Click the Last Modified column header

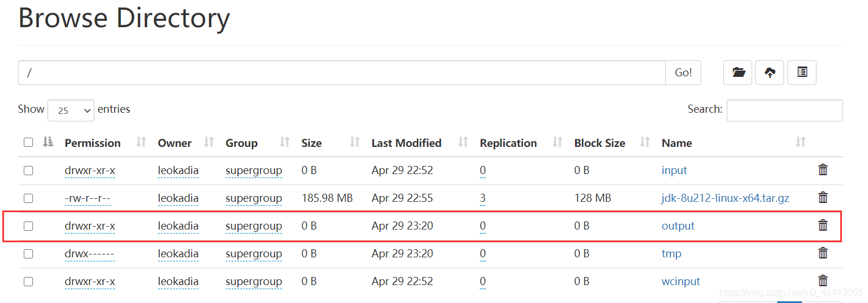[406, 143]
